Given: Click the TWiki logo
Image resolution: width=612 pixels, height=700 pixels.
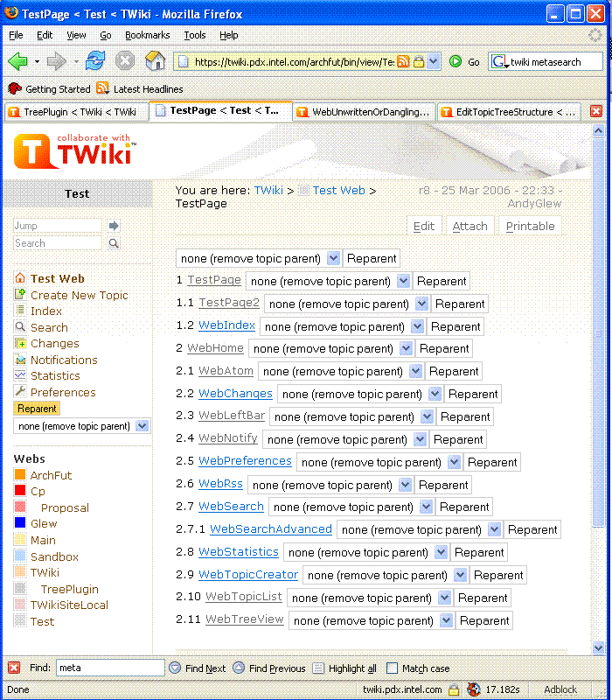Looking at the screenshot, I should 75,150.
